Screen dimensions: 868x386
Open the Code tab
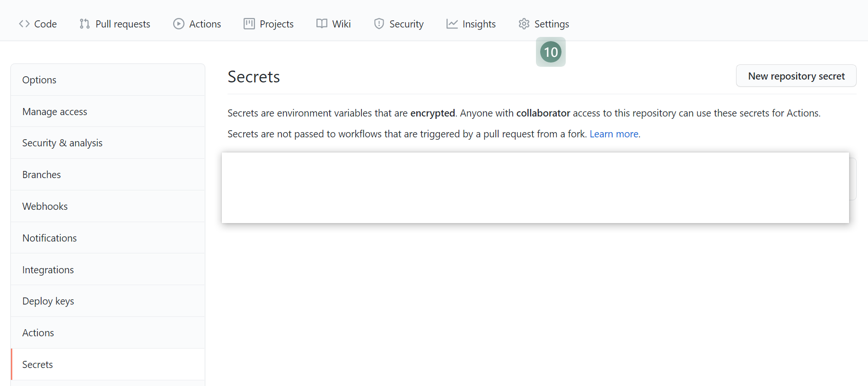[x=38, y=24]
